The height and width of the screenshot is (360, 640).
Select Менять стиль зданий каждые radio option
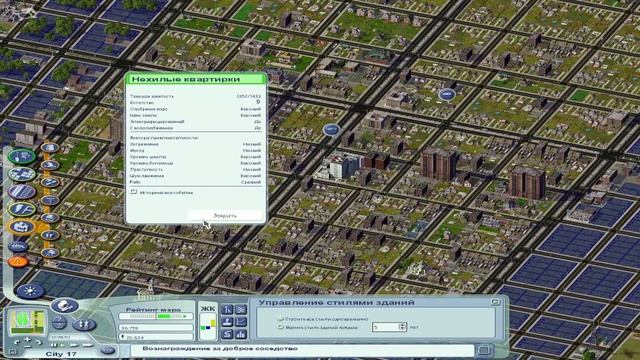pos(280,327)
